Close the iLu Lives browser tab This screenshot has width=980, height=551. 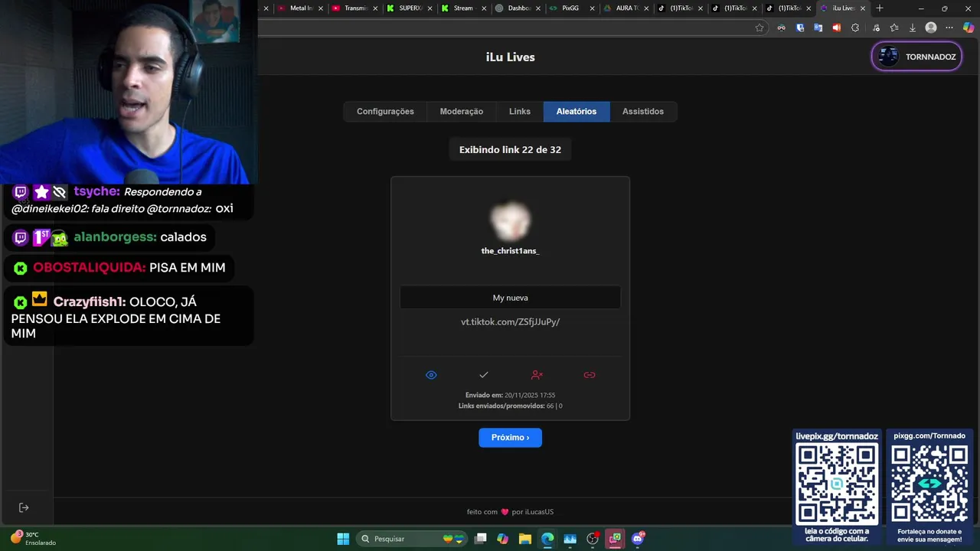(x=863, y=8)
